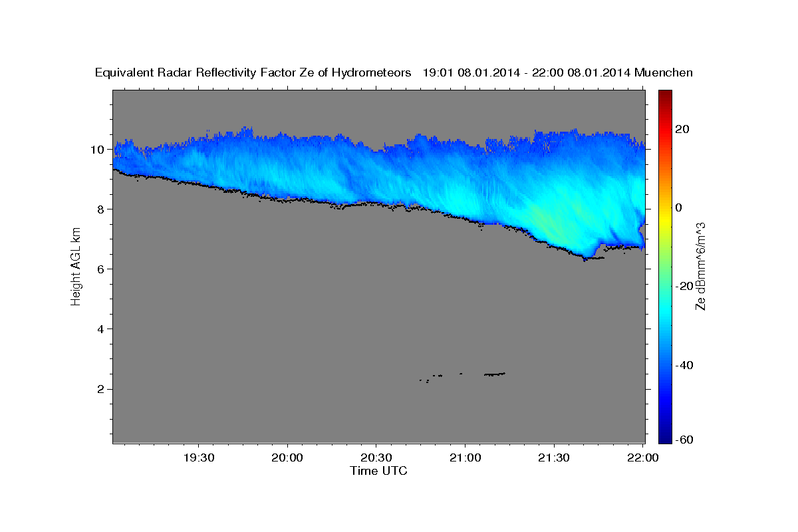The image size is (798, 532).
Task: Click the '22:00 08.01.2014' end time text
Action: pos(582,72)
